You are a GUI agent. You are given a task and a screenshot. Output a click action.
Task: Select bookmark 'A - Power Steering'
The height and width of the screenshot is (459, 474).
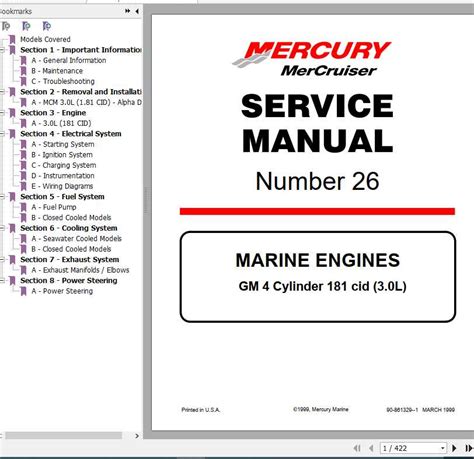click(x=62, y=291)
